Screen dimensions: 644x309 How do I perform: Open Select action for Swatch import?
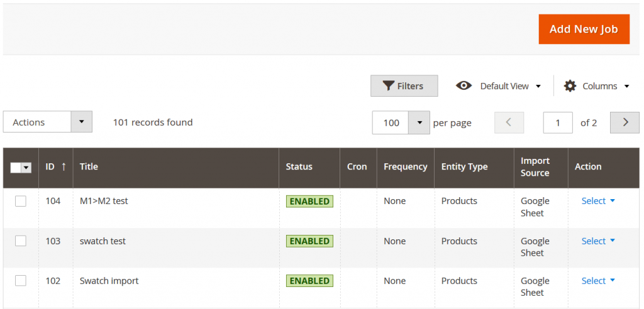pos(598,281)
